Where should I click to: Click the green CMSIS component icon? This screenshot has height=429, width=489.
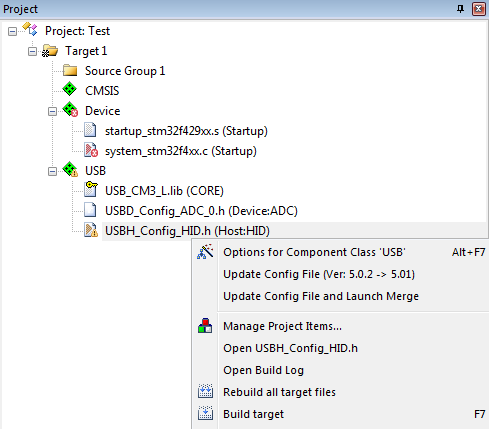70,89
